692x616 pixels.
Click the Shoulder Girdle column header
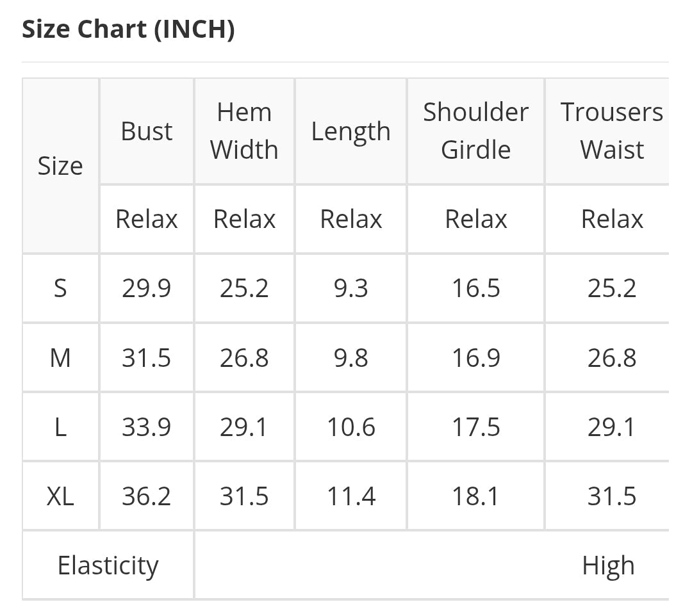click(x=475, y=131)
